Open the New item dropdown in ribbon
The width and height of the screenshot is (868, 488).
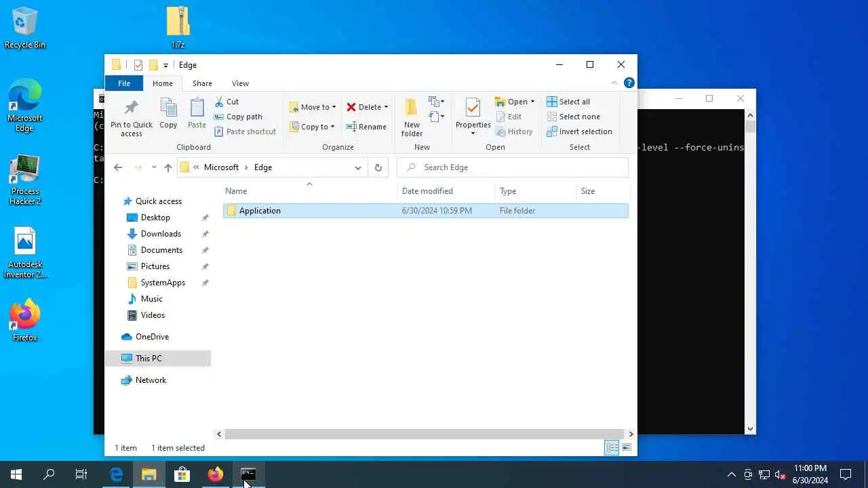coord(437,102)
